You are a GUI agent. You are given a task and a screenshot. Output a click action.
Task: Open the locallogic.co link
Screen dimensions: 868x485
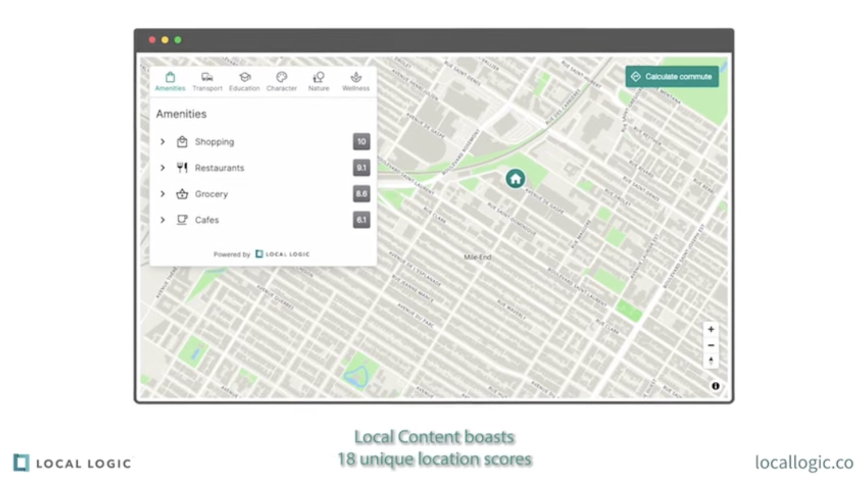coord(804,462)
